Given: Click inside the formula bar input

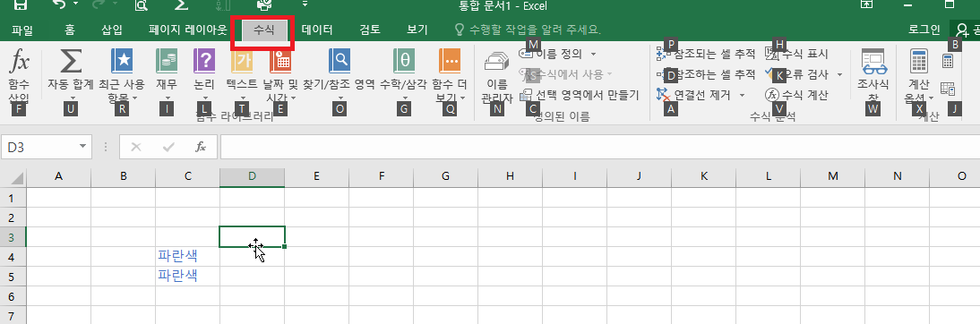Looking at the screenshot, I should [x=600, y=147].
